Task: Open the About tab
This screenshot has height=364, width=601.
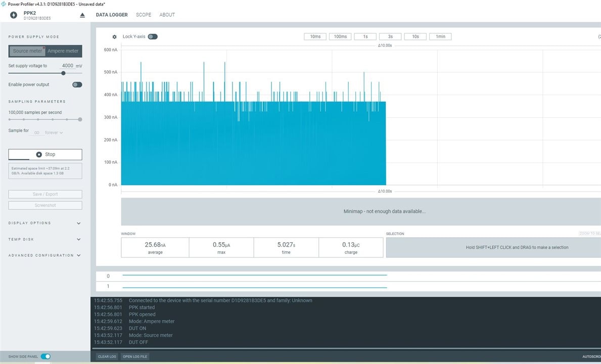Action: click(x=167, y=15)
